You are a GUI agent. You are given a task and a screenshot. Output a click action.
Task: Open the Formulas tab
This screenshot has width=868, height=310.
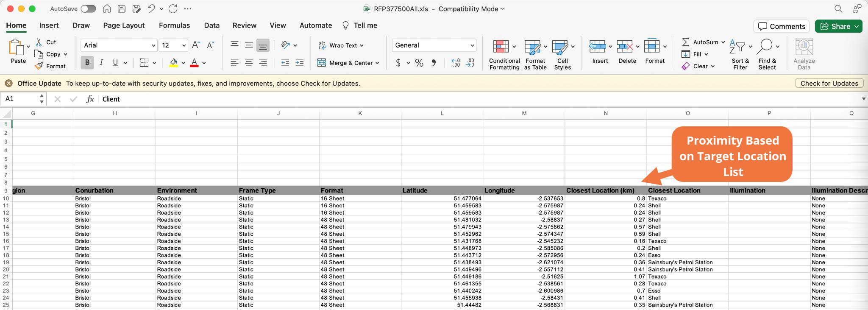point(174,25)
